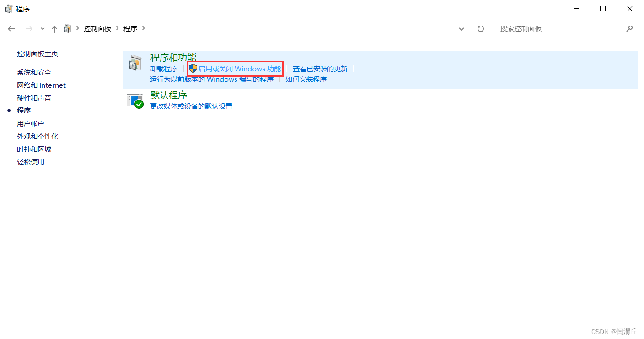Open 硬件和声音 category

(x=34, y=98)
